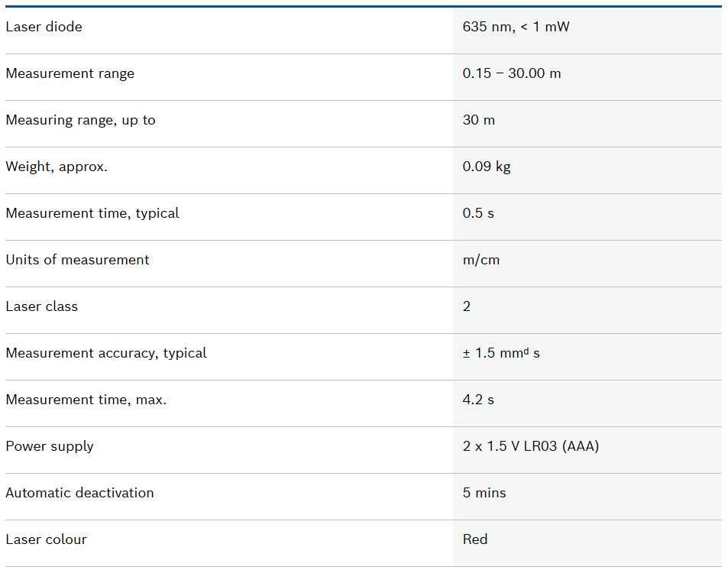Image resolution: width=728 pixels, height=570 pixels.
Task: Click the "0.15 – 30.00 m" value
Action: pos(511,73)
